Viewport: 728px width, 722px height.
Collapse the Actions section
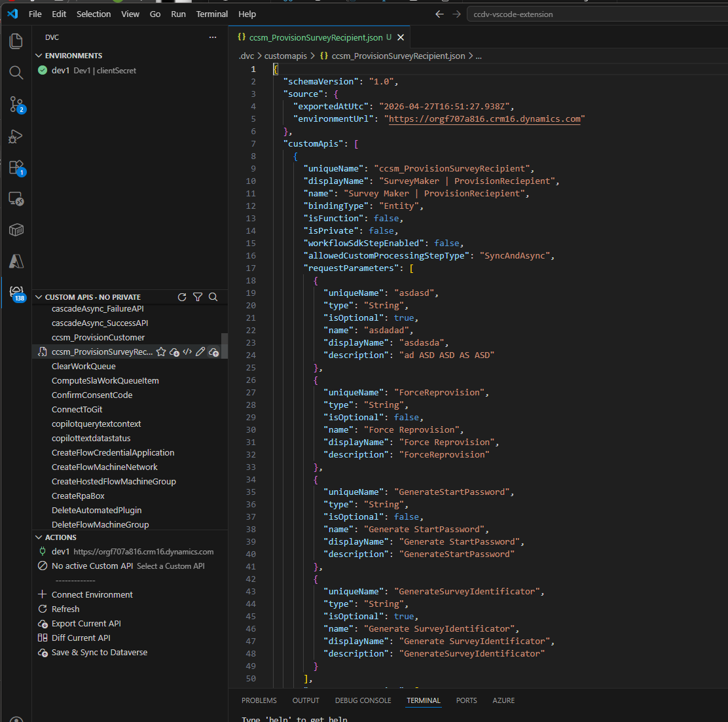[39, 537]
